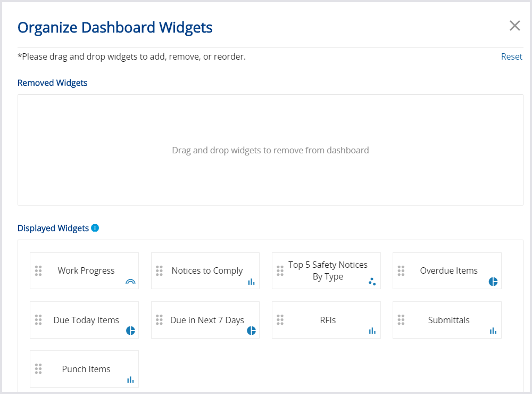Click the Removed Widgets drop area
Viewport: 532px width, 394px height.
pyautogui.click(x=270, y=150)
